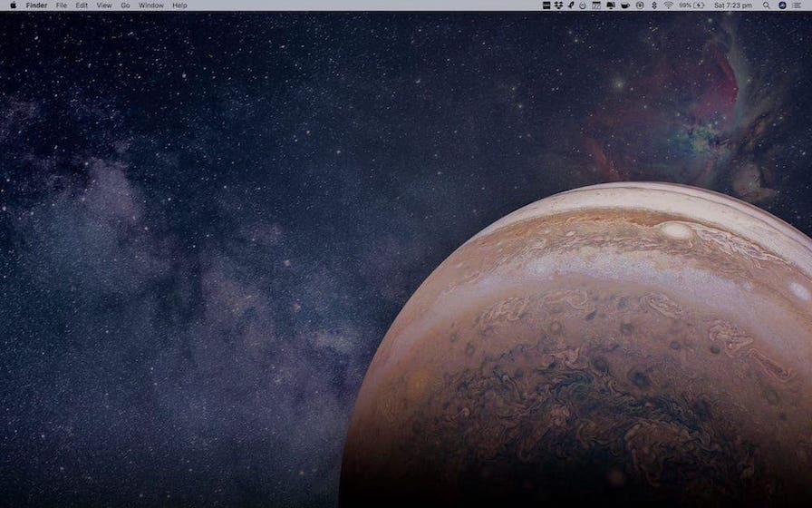
Task: Open the Bluetooth status menu
Action: (654, 5)
